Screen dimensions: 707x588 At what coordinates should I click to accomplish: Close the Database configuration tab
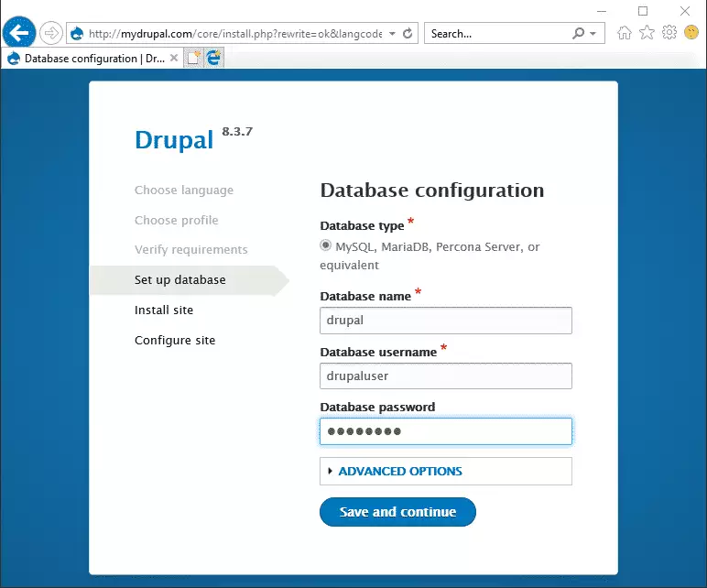tap(174, 59)
